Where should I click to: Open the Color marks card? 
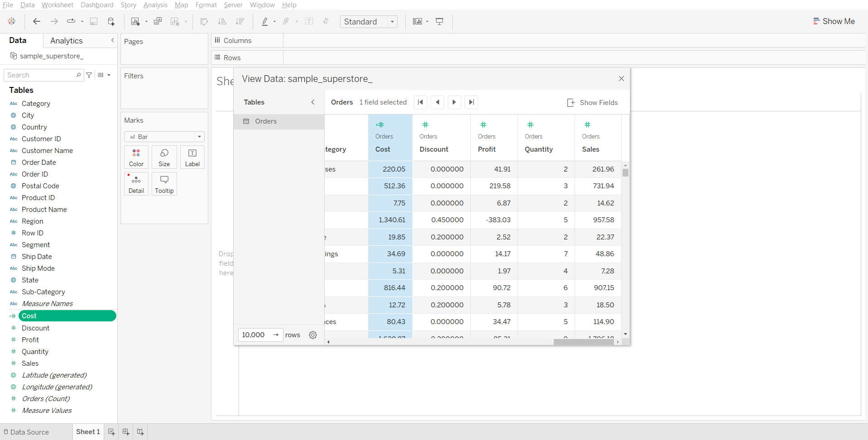coord(136,157)
